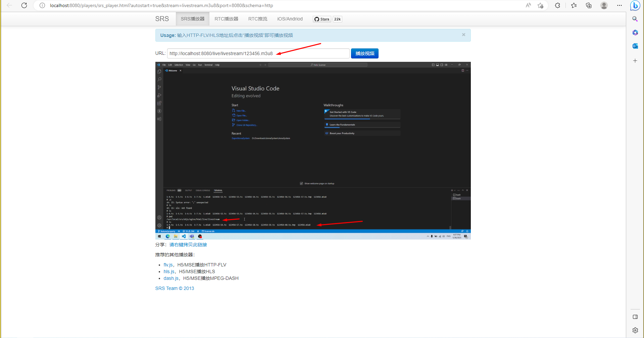
Task: Open Run and Debug icon in VS Code
Action: point(159,95)
